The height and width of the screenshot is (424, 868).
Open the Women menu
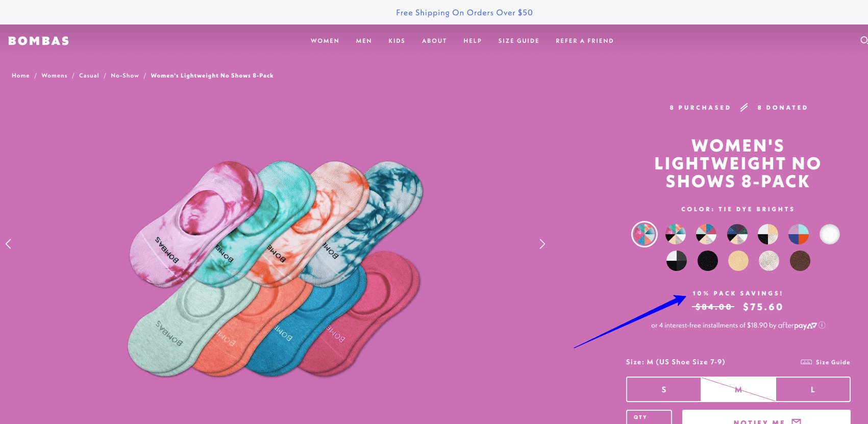point(325,41)
